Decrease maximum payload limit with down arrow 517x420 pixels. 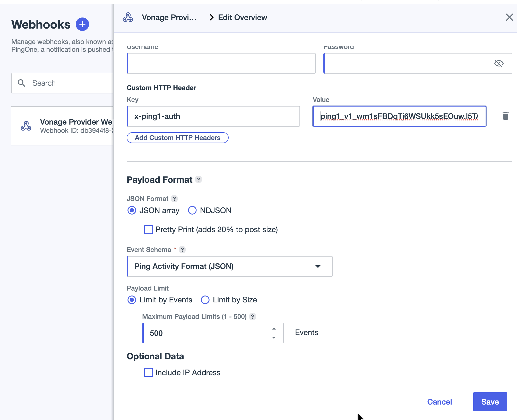(274, 338)
